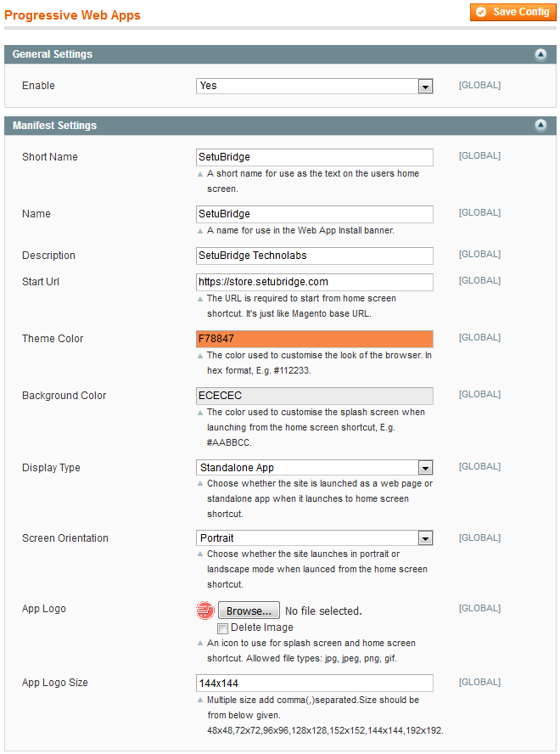This screenshot has width=560, height=754.
Task: Click the Save Config button
Action: click(x=512, y=12)
